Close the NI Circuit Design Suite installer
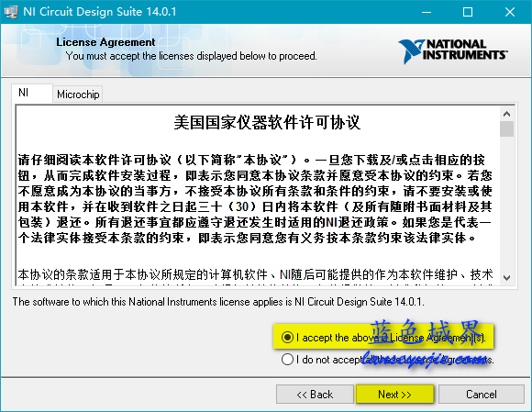 510,12
